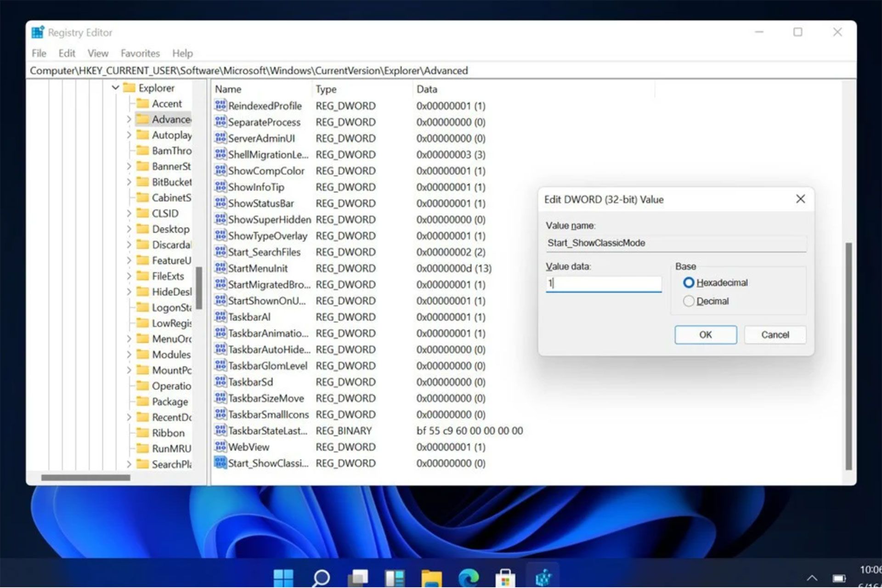Select the Start_SearchFiles value icon
This screenshot has height=588, width=882.
[x=220, y=252]
